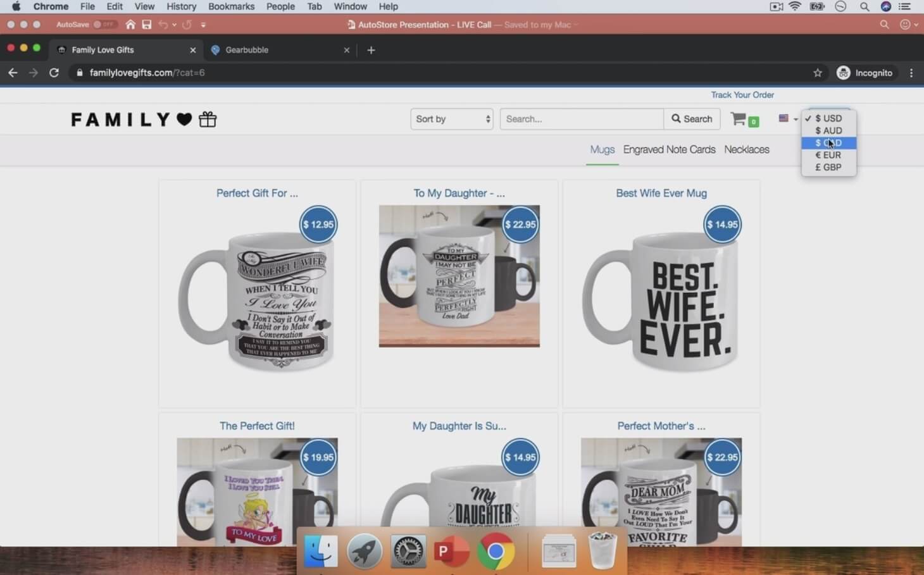Click the PowerPoint Home icon
This screenshot has height=575, width=924.
click(130, 25)
